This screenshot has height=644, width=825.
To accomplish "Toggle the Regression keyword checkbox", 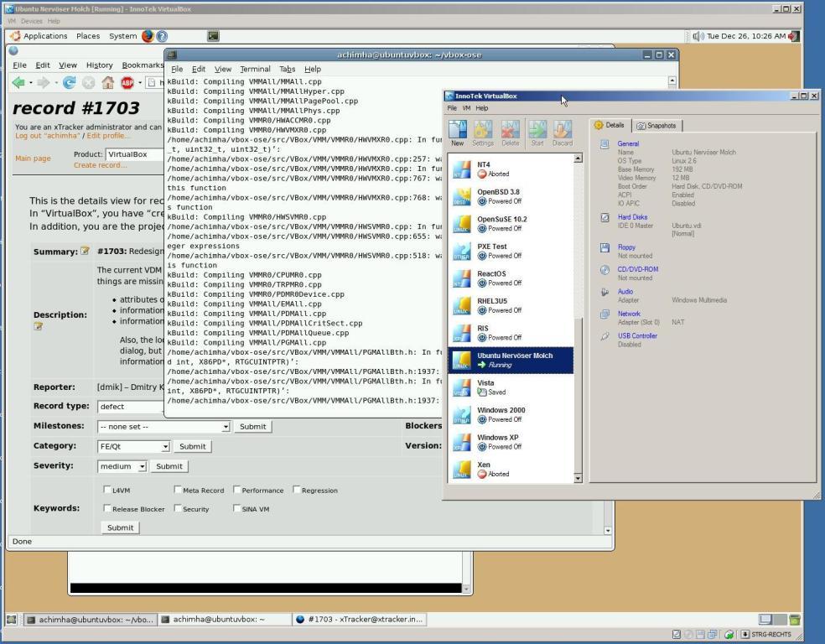I will [x=297, y=490].
